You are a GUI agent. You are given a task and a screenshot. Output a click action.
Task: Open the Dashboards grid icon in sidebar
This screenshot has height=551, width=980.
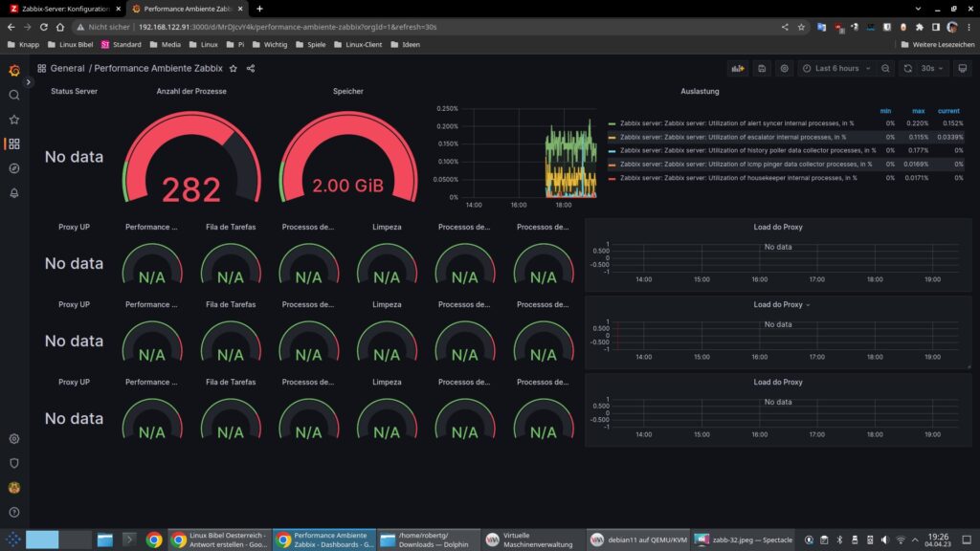click(14, 143)
